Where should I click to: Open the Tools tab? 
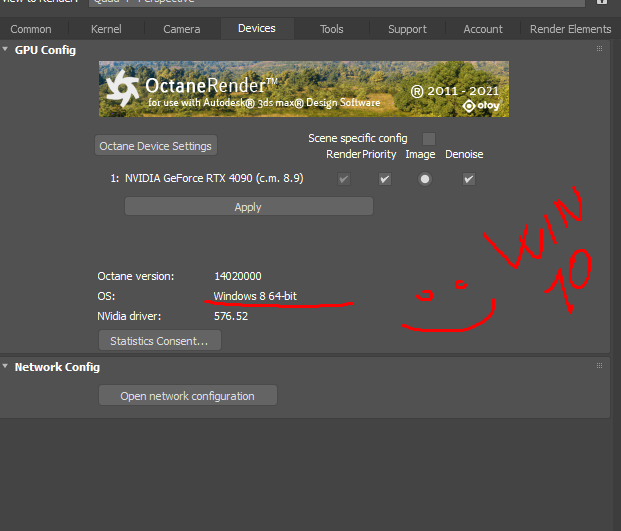click(331, 29)
